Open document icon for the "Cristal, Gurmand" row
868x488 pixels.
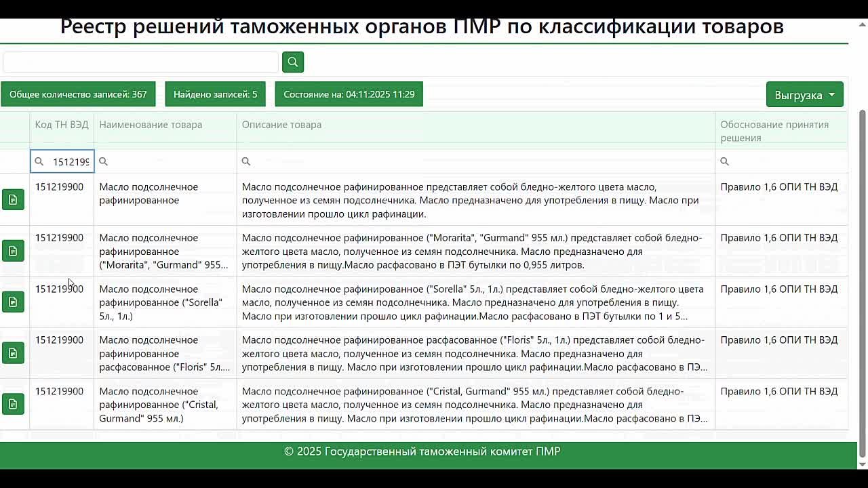13,403
